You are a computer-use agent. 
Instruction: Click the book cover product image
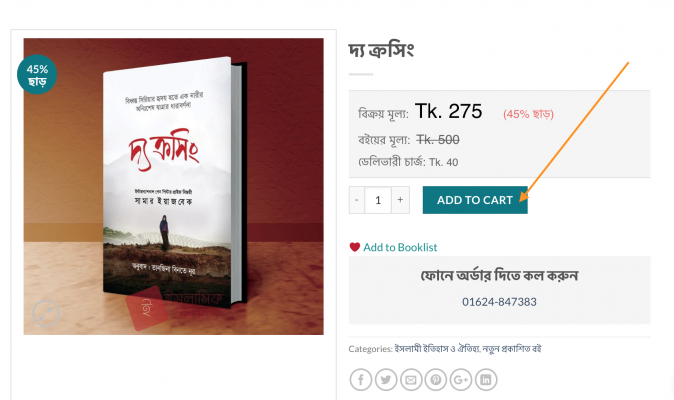point(174,186)
